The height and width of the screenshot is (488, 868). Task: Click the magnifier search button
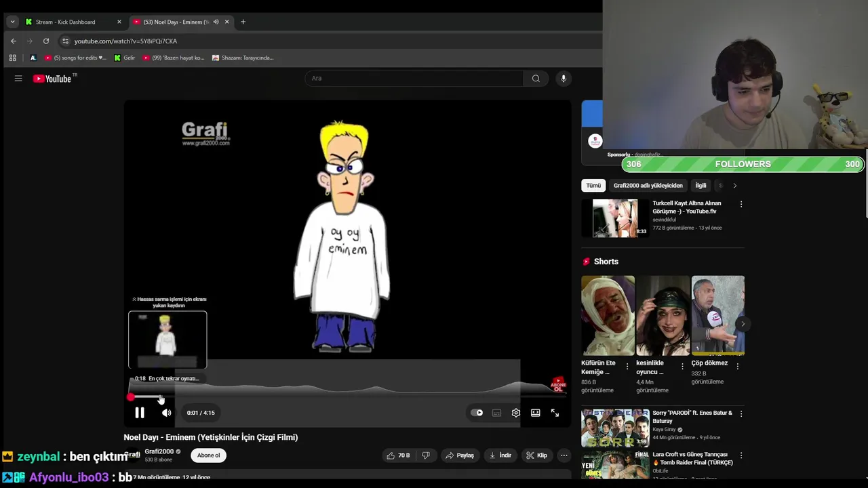pyautogui.click(x=536, y=79)
